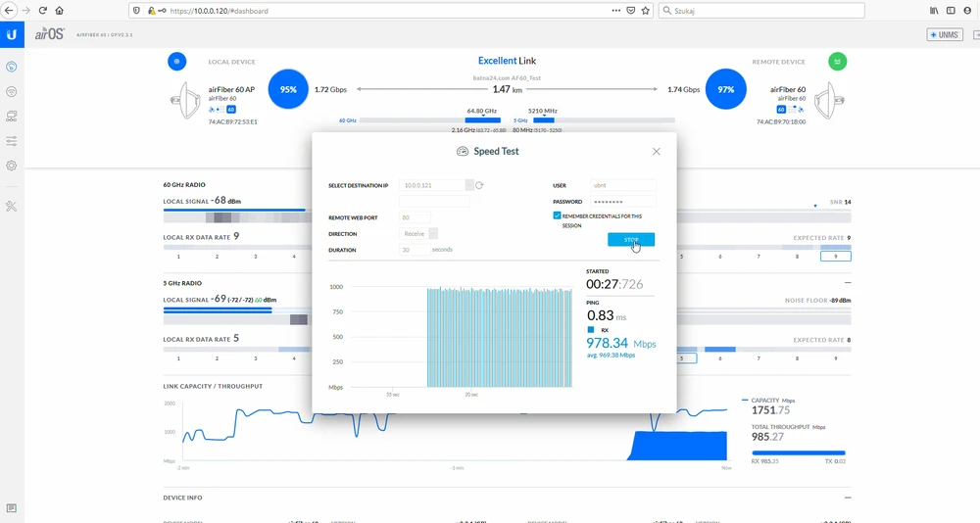
Task: Open the Network settings sidebar icon
Action: click(x=11, y=117)
